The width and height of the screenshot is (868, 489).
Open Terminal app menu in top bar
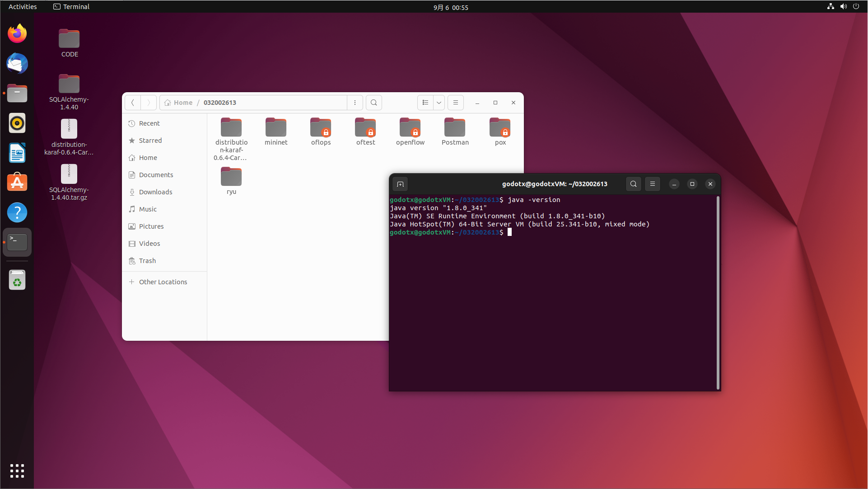71,7
